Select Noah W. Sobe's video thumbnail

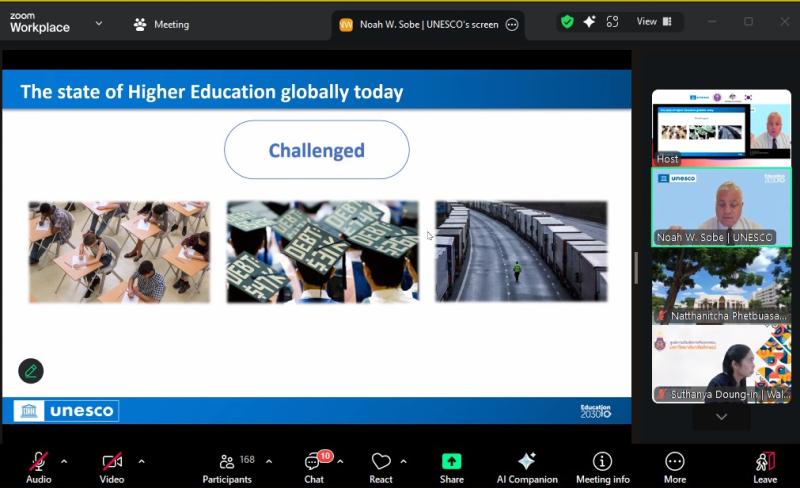click(721, 207)
